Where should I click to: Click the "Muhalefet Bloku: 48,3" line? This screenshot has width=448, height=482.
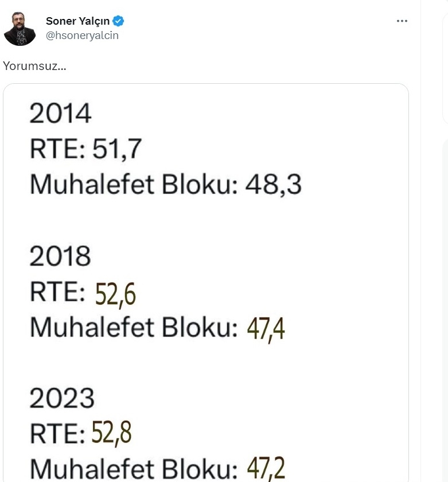click(166, 184)
